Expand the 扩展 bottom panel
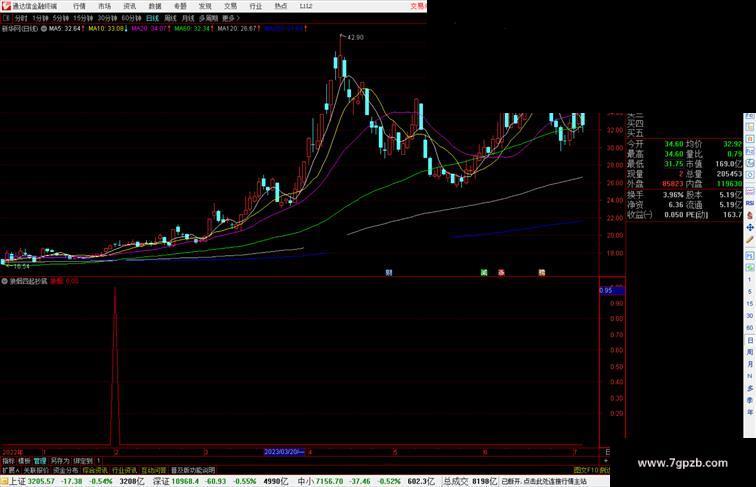This screenshot has height=487, width=756. click(x=10, y=470)
